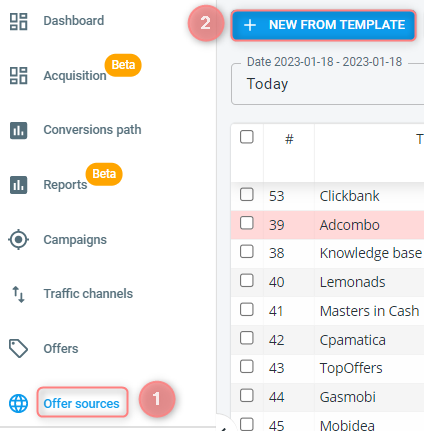Select the Lemonads row checkbox

(x=247, y=280)
